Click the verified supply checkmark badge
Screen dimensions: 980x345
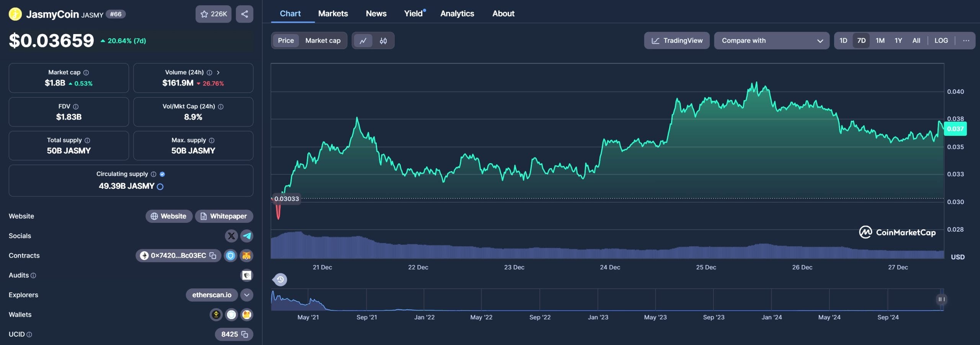[x=162, y=174]
